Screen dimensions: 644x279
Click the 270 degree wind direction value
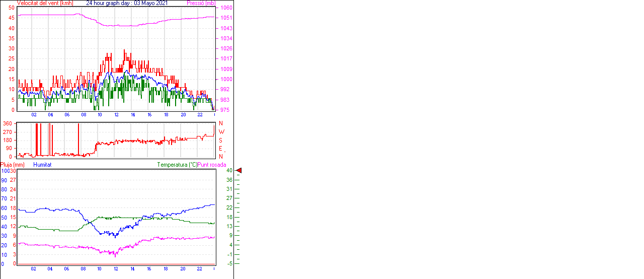(x=8, y=132)
